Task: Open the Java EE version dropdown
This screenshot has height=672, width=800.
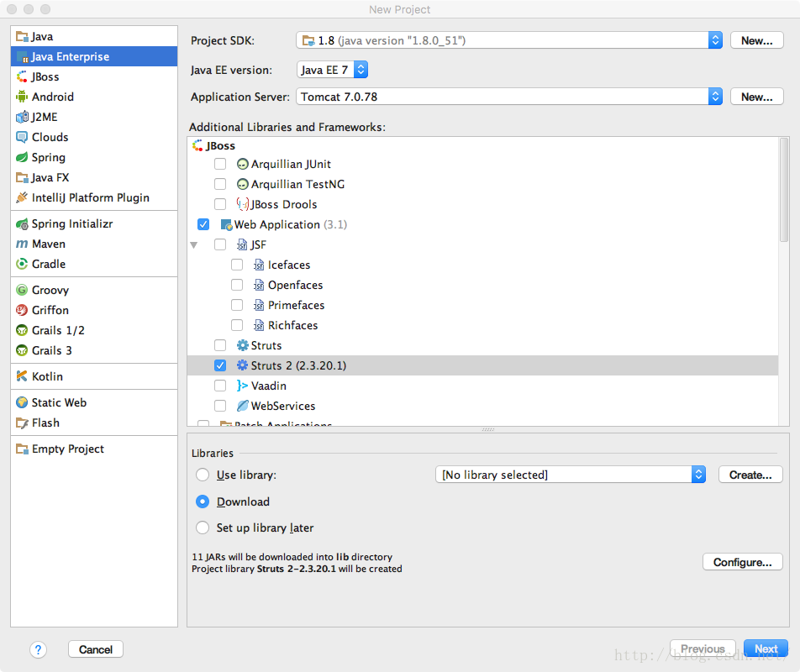Action: coord(332,70)
